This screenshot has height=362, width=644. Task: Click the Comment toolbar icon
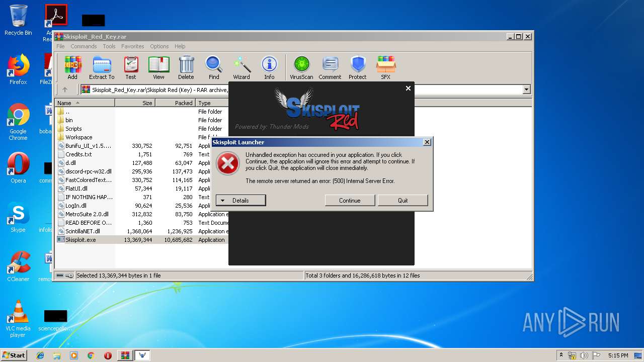(330, 68)
